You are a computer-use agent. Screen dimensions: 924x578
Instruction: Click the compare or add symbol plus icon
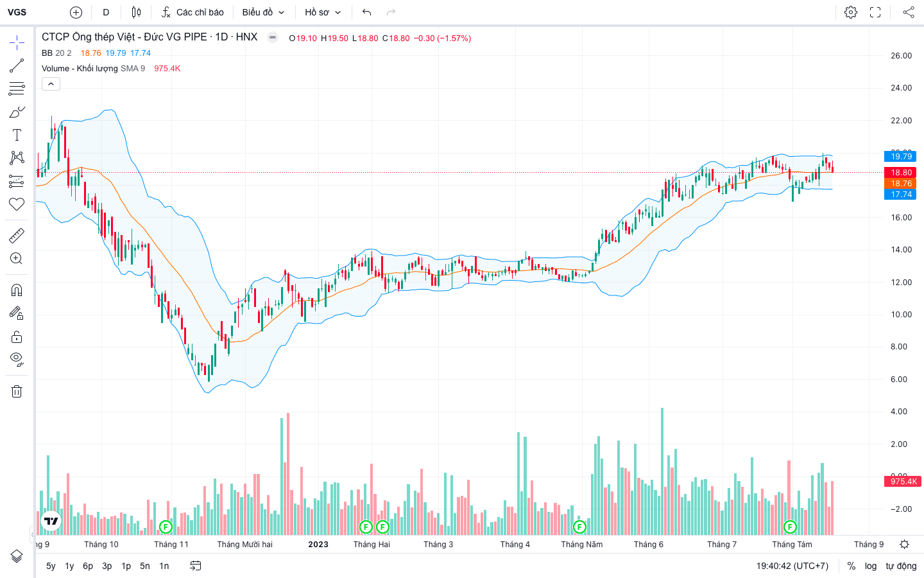click(x=76, y=12)
